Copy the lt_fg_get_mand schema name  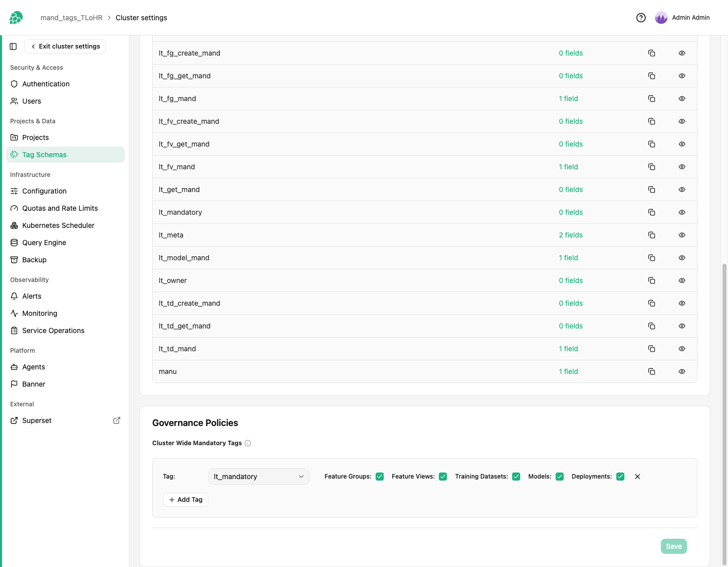pos(652,76)
